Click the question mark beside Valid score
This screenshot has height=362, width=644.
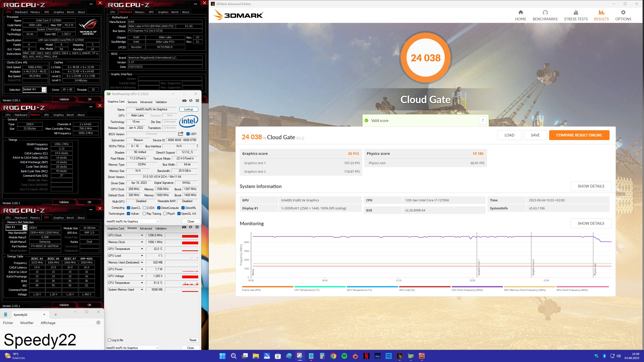(482, 120)
